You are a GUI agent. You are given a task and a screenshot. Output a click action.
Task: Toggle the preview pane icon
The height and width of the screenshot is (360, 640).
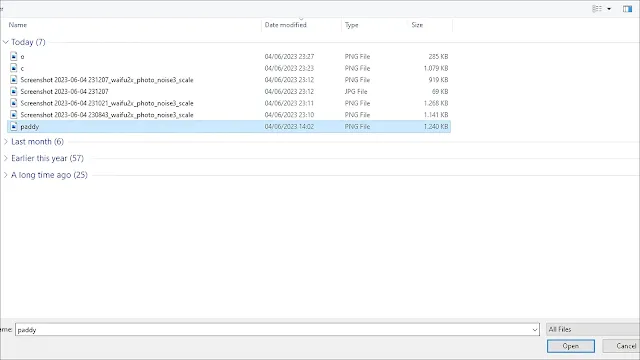(627, 9)
